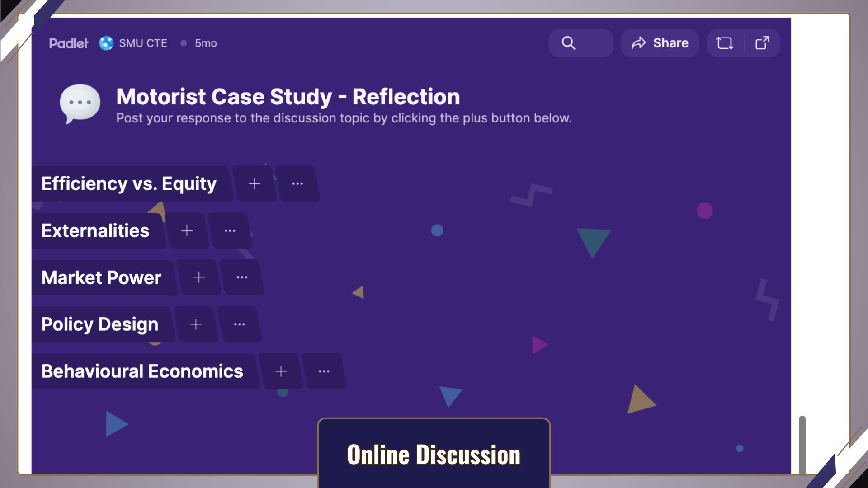Click the 5mo timestamp
Viewport: 868px width, 488px height.
tap(206, 43)
